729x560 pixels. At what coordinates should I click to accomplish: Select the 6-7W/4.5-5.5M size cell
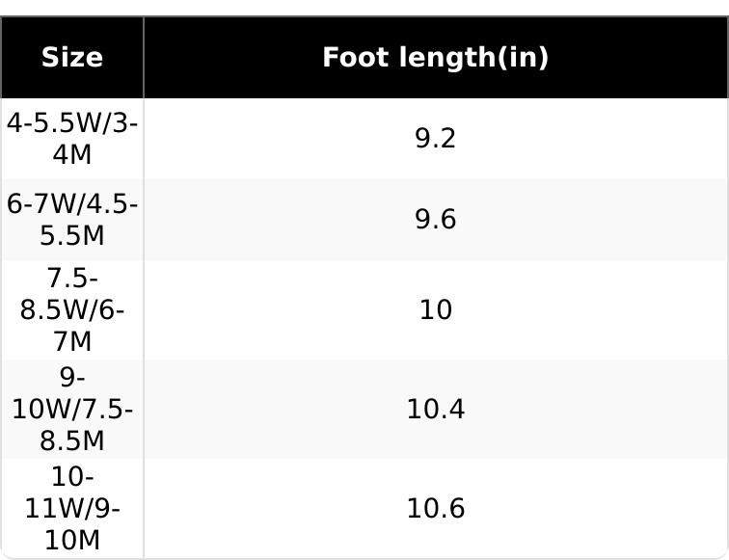pos(72,220)
